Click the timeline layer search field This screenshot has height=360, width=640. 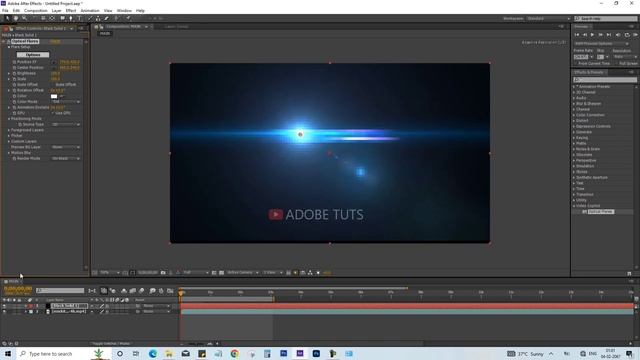click(x=60, y=291)
